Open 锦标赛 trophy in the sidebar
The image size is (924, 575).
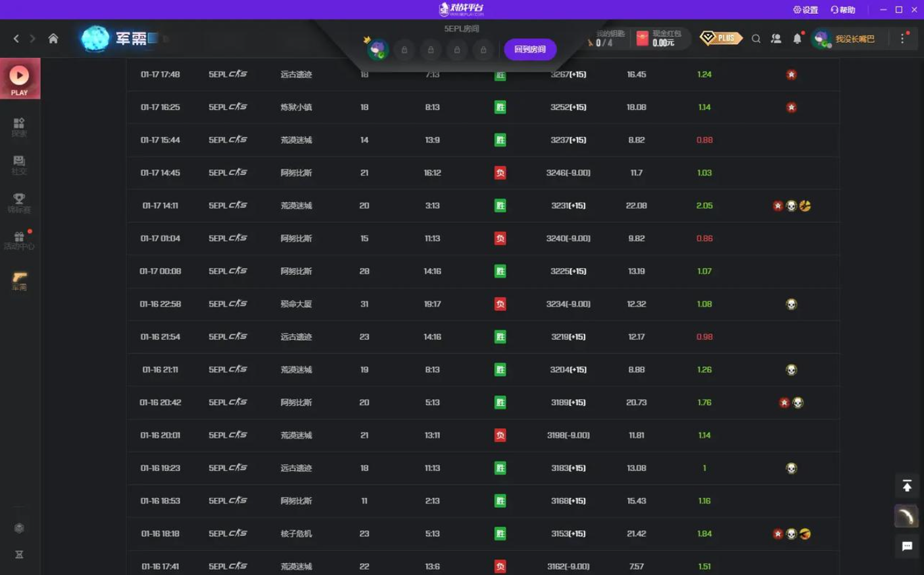(19, 203)
